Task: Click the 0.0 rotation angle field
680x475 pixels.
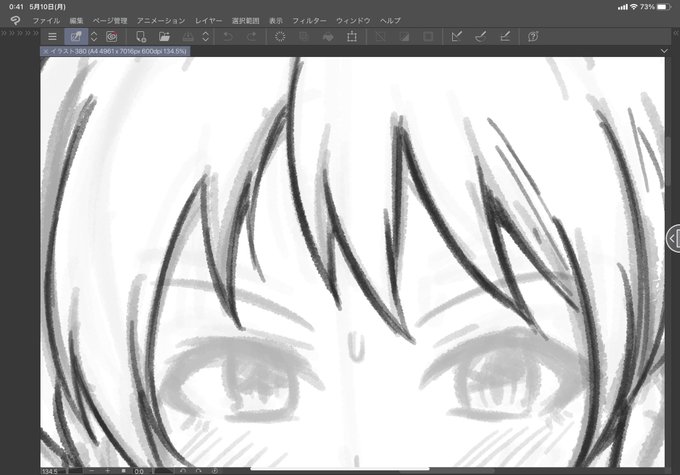Action: click(x=139, y=471)
